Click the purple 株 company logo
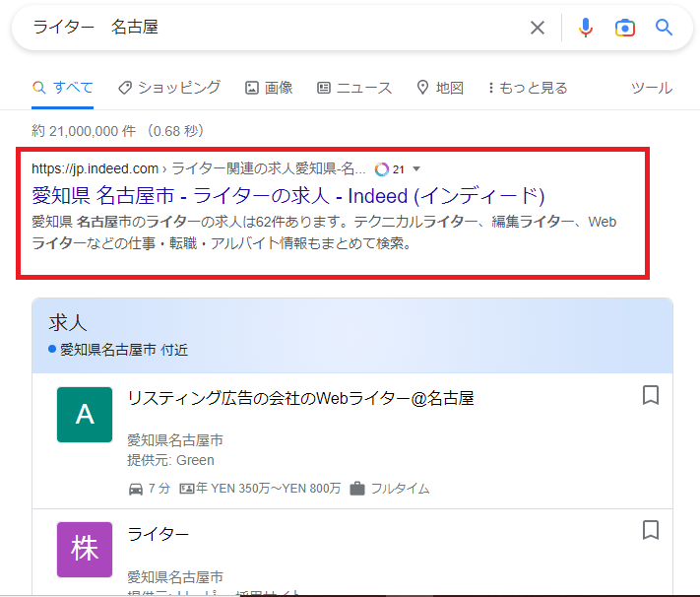Screen dimensions: 700x597 [x=85, y=550]
